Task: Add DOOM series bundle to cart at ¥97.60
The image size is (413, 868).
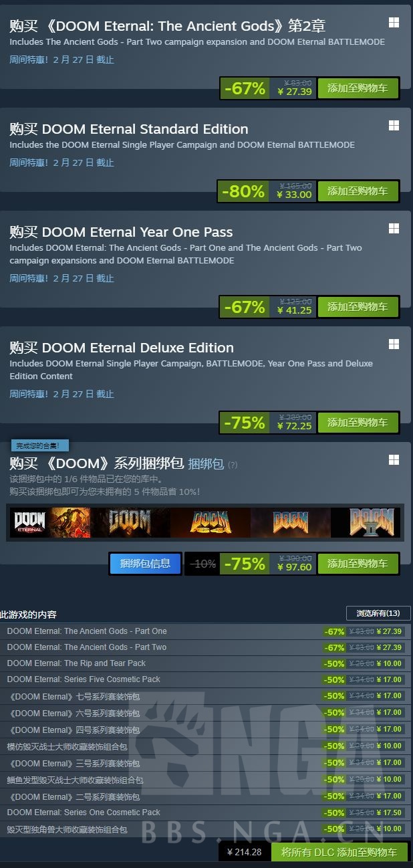Action: pos(358,564)
